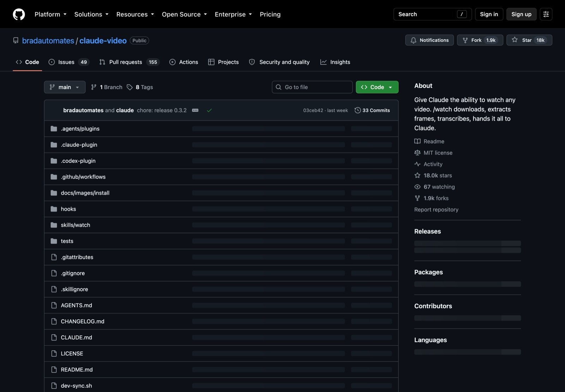Click the fork icon beside 1.9k forks
Viewport: 565px width, 392px height.
coord(417,198)
